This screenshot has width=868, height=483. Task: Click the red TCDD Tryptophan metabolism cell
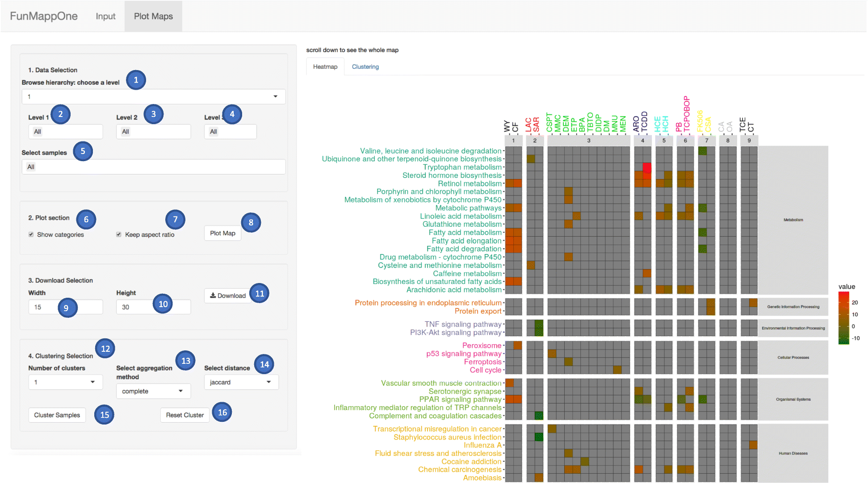click(646, 167)
